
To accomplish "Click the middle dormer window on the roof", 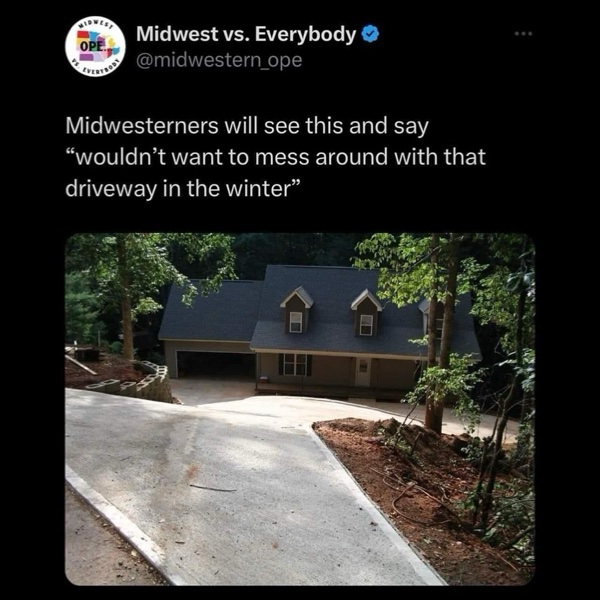I will tap(366, 324).
